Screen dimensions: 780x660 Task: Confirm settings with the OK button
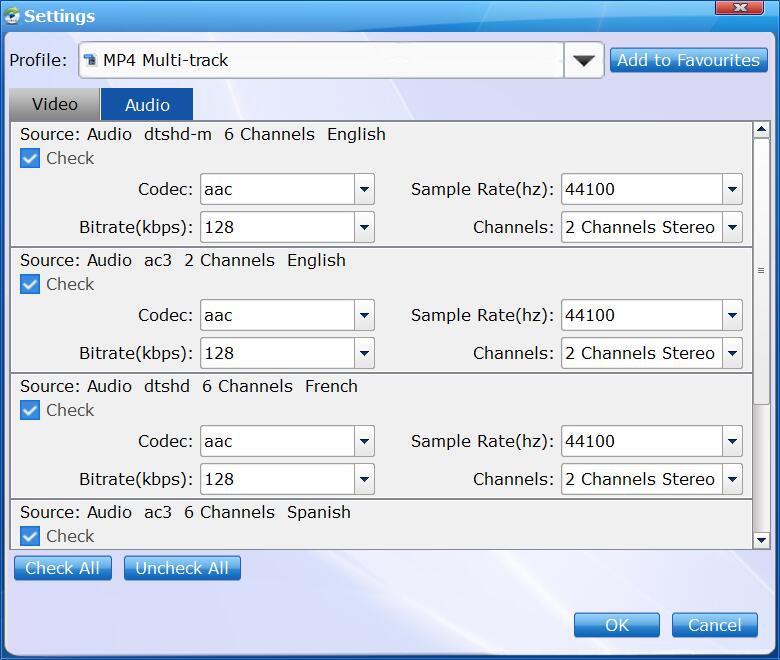616,625
